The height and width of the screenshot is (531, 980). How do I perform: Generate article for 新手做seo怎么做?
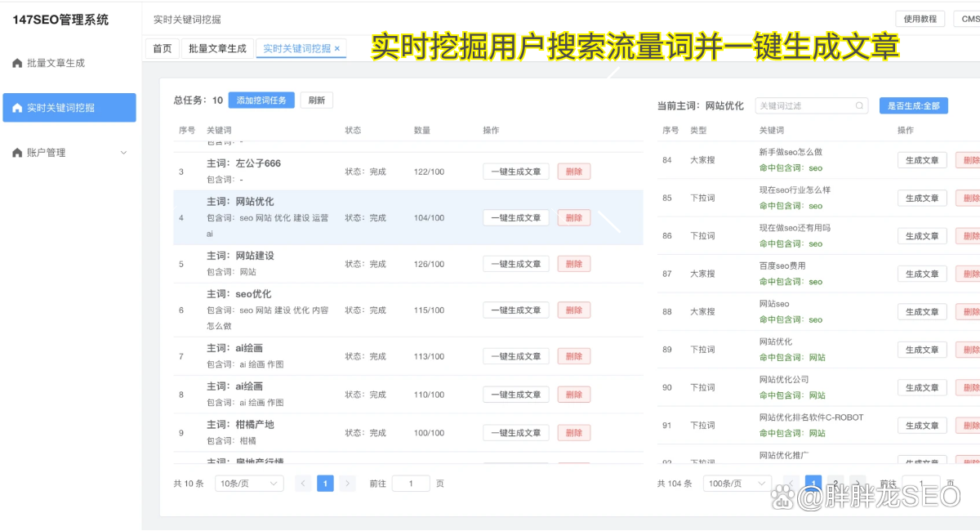[x=922, y=160]
